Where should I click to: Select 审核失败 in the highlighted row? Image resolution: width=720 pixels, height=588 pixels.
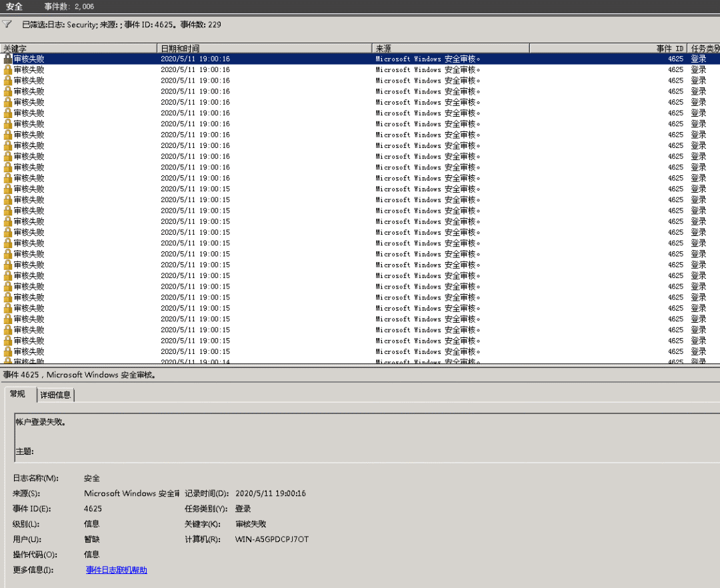(x=29, y=59)
